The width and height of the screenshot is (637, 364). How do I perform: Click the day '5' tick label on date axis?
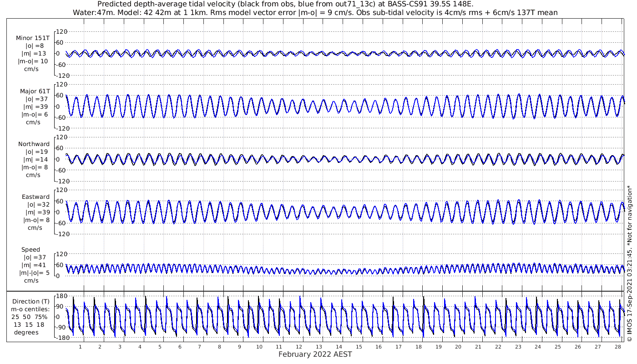coord(160,347)
